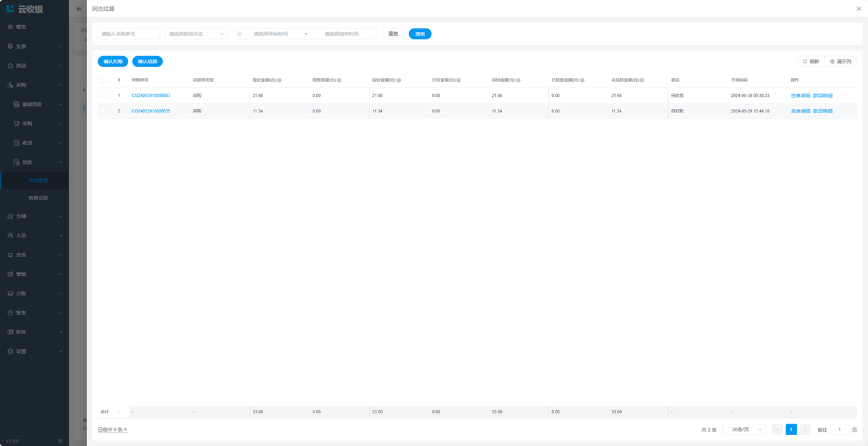Image resolution: width=868 pixels, height=446 pixels.
Task: Click the sidebar collapse icon in top bar
Action: [79, 9]
